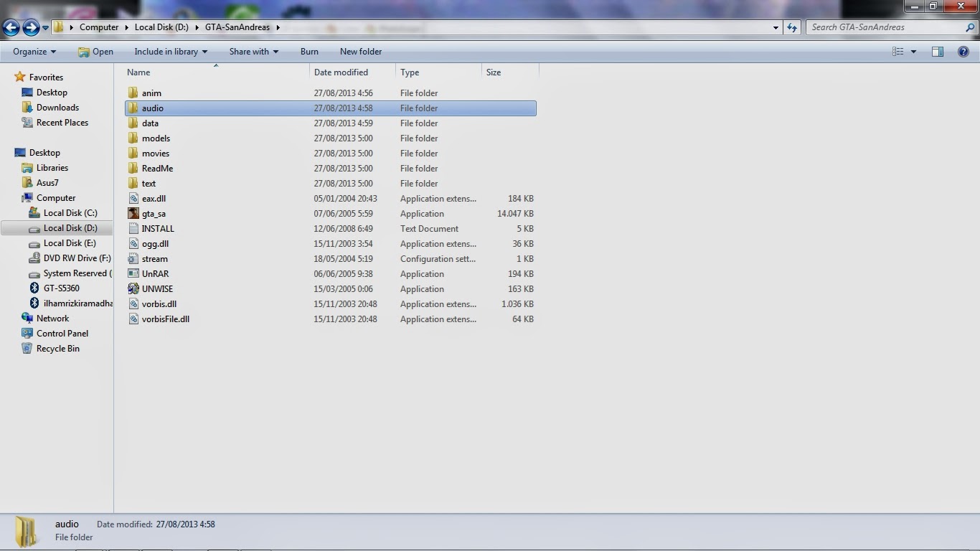Click GTA-SanAndreas in the address bar
This screenshot has width=980, height=551.
(x=237, y=27)
